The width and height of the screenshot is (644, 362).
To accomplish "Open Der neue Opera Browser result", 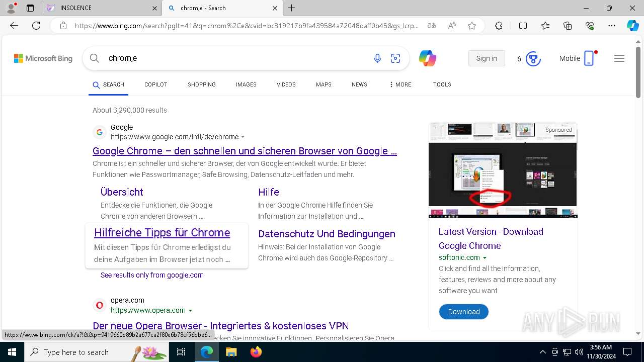I will [x=221, y=326].
